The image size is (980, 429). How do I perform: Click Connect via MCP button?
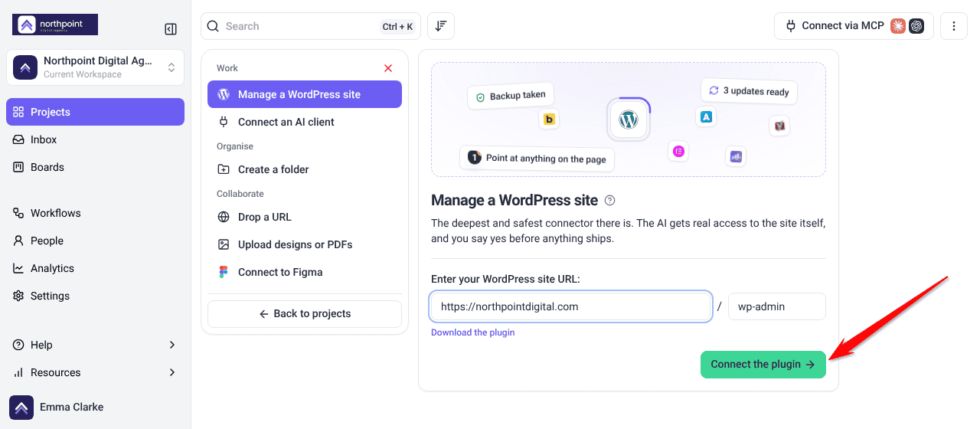(x=854, y=26)
